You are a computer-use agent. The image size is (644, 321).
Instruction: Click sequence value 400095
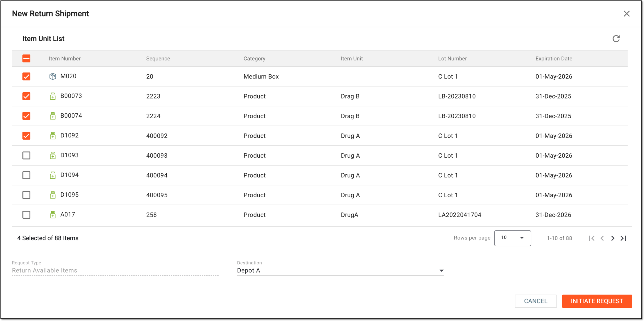tap(157, 195)
